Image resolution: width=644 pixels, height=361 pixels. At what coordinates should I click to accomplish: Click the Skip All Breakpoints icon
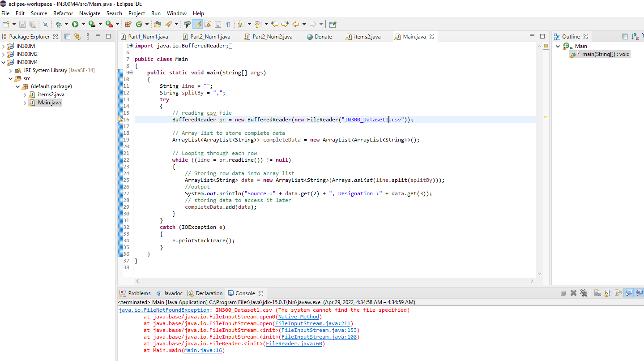coord(45,24)
